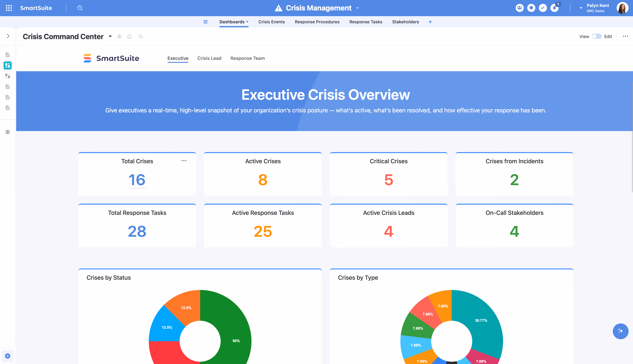Click the Critical Crises value 5
633x364 pixels.
[x=389, y=180]
